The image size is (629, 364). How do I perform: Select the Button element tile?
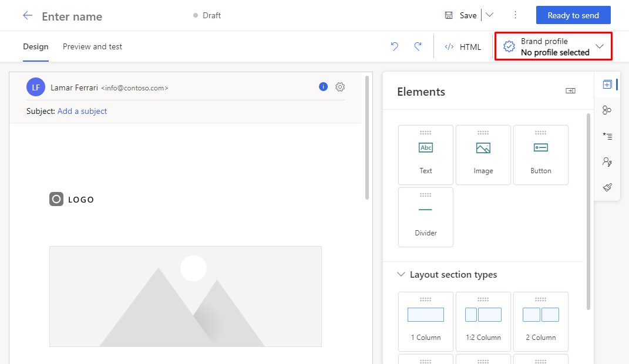coord(541,155)
